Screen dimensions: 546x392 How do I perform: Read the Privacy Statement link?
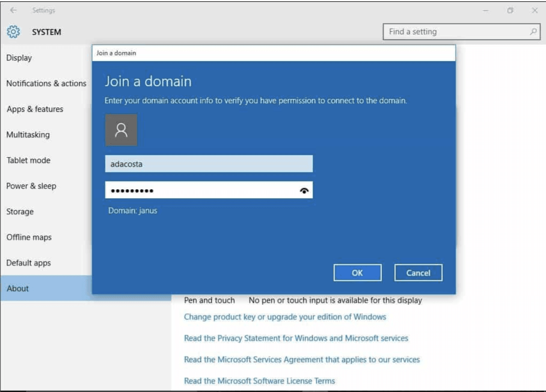296,338
